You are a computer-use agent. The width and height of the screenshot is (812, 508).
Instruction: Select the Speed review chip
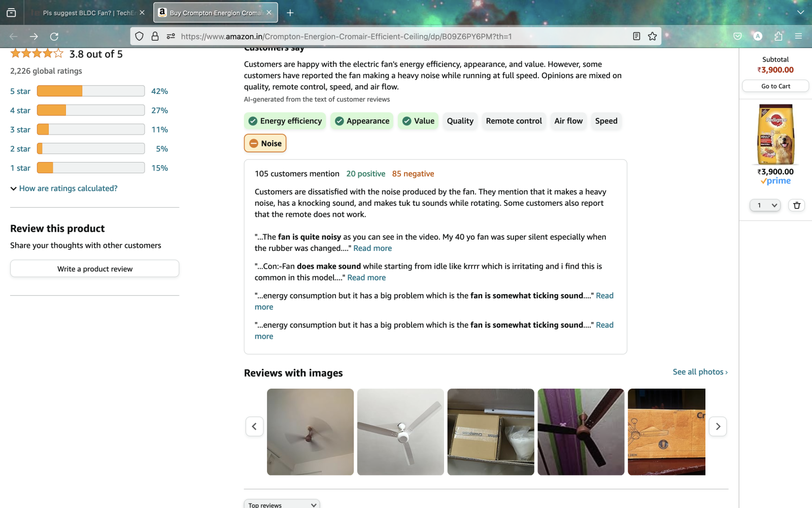[606, 121]
